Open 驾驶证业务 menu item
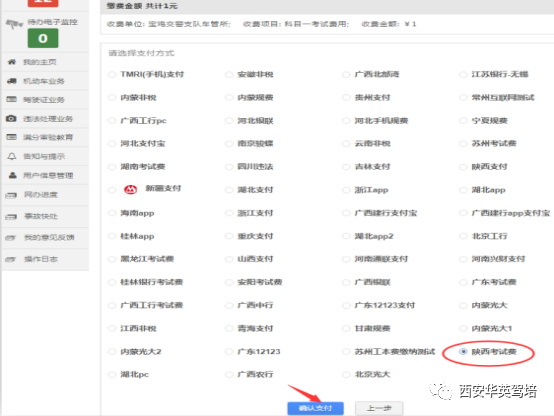The height and width of the screenshot is (416, 554). click(x=44, y=100)
